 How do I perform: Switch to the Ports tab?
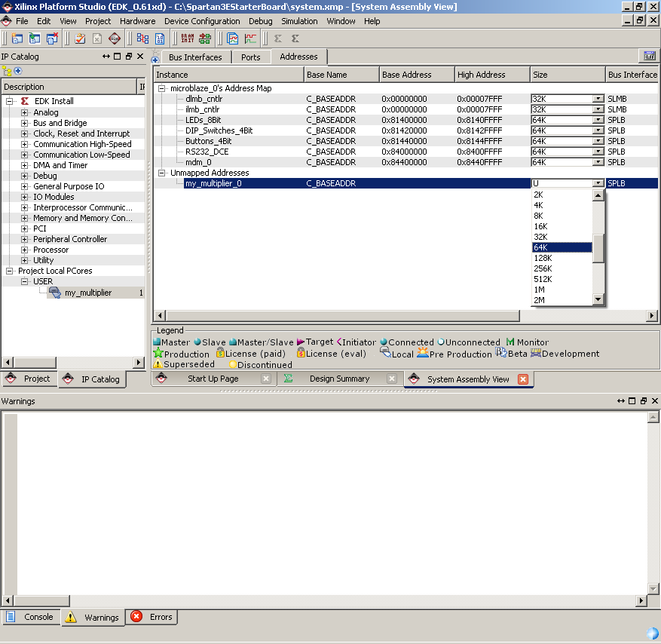click(x=251, y=57)
